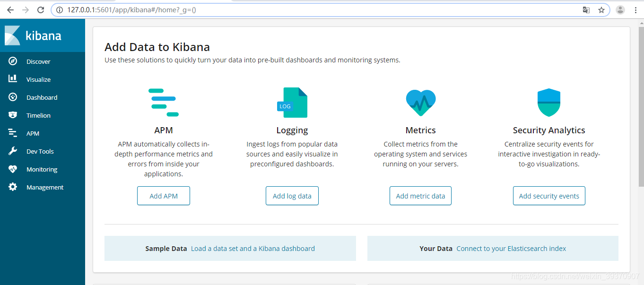Click the Security Analytics title text
Screen dimensions: 644x285
point(549,130)
